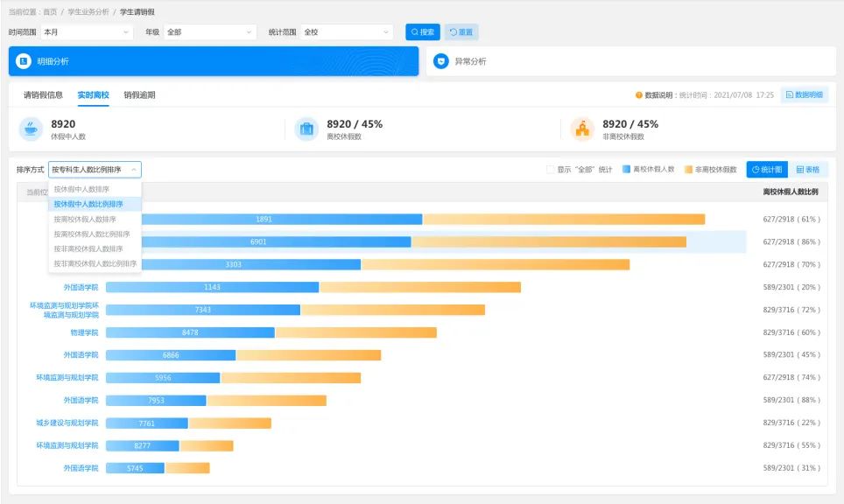
Task: Click the 明细分析 document icon
Action: coord(24,61)
